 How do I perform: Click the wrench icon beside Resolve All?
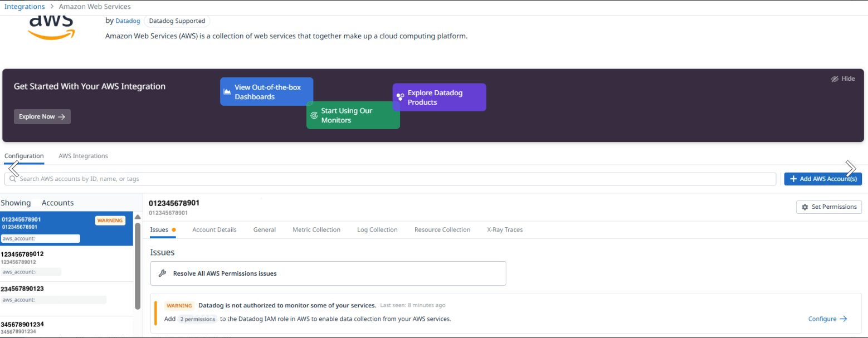click(x=163, y=273)
